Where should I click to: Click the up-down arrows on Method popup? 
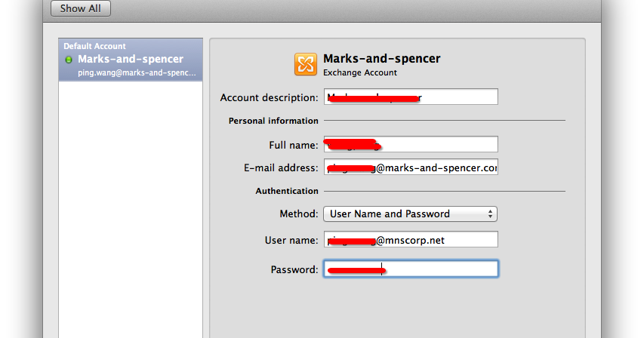490,214
